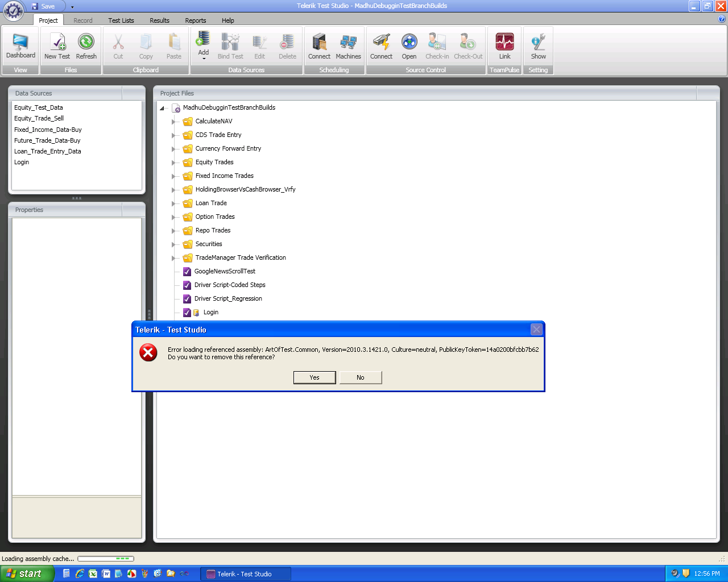Screen dimensions: 728x582
Task: Expand the Repo Trades folder
Action: coord(173,231)
